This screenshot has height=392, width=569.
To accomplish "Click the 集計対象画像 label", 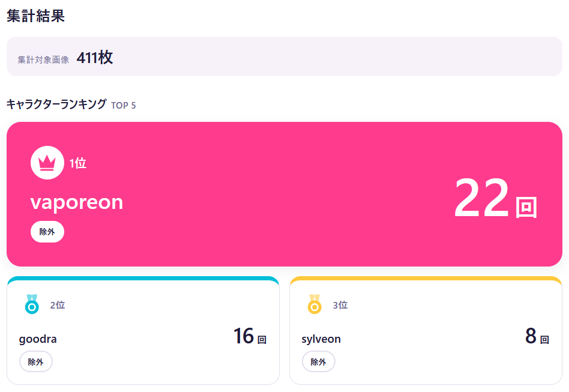I will [43, 60].
